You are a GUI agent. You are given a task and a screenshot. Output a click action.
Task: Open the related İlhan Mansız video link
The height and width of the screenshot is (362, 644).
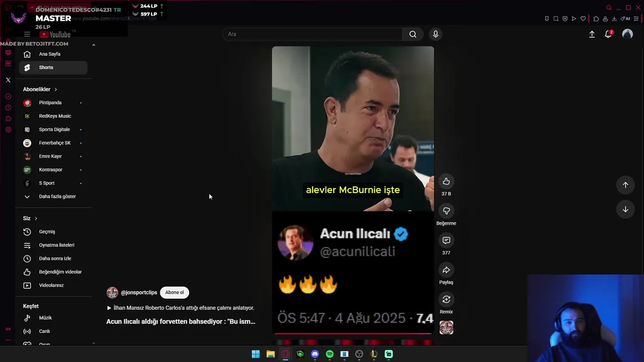click(181, 308)
